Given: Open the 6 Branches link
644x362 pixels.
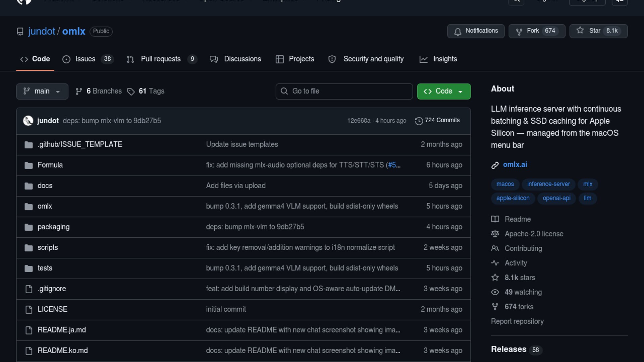Looking at the screenshot, I should pos(104,91).
